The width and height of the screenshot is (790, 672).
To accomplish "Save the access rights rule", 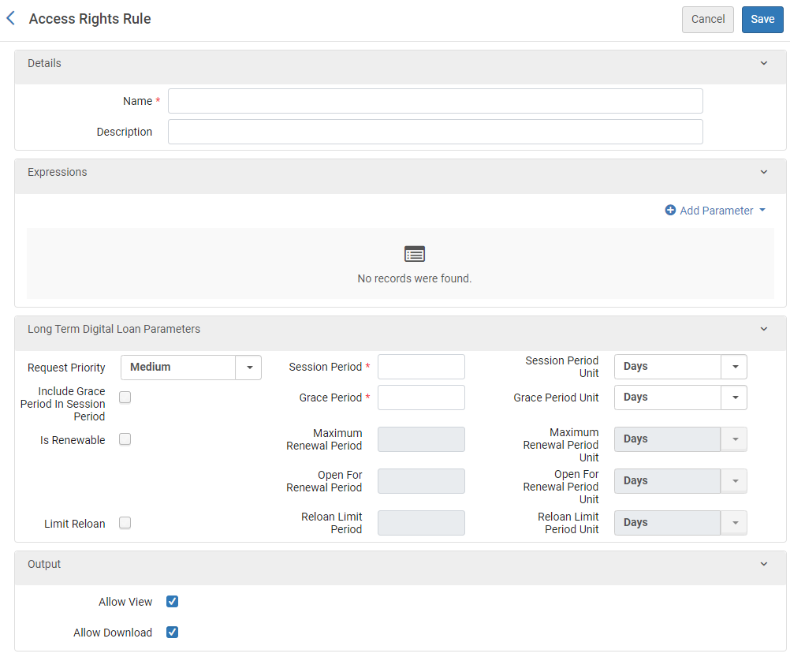I will [762, 19].
